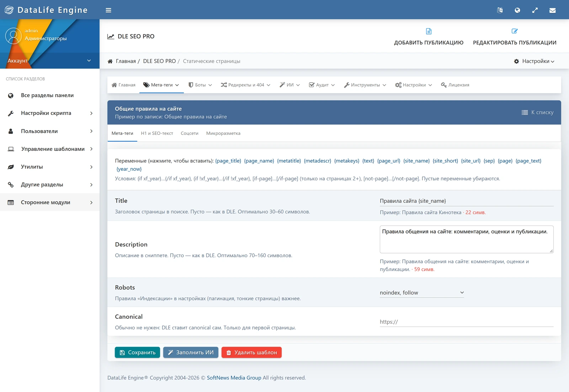Switch to the Мета-теги sub-tab
The height and width of the screenshot is (392, 569).
click(x=122, y=133)
